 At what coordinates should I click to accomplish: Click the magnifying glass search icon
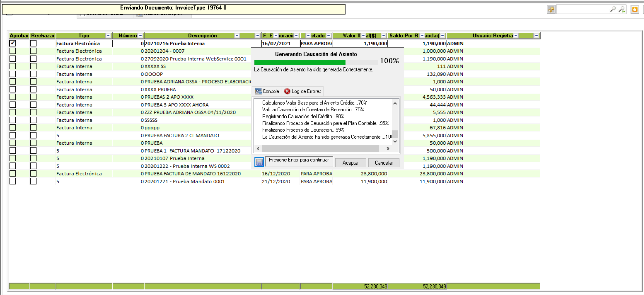[x=613, y=10]
